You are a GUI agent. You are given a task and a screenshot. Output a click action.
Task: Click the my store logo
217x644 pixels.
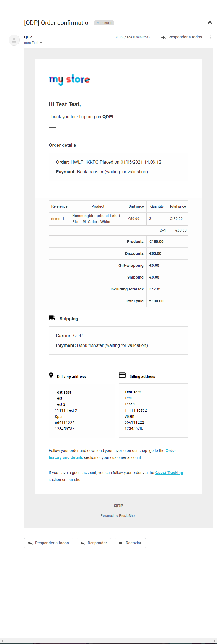[x=69, y=80]
